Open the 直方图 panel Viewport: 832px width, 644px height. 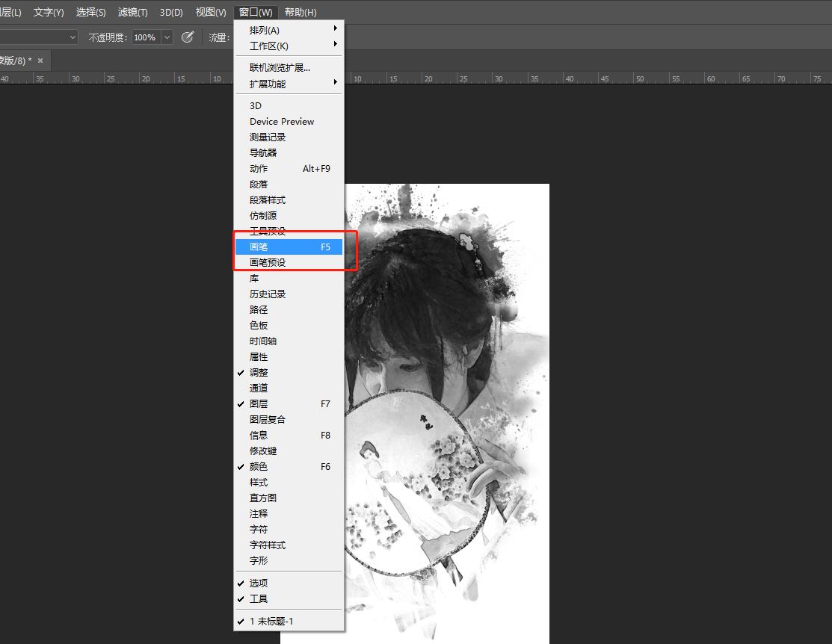coord(289,498)
